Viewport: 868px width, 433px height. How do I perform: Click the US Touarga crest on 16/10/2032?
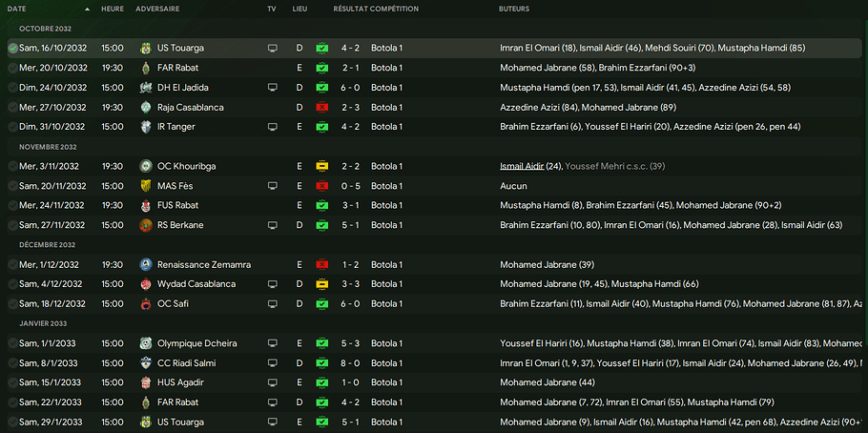[x=145, y=48]
